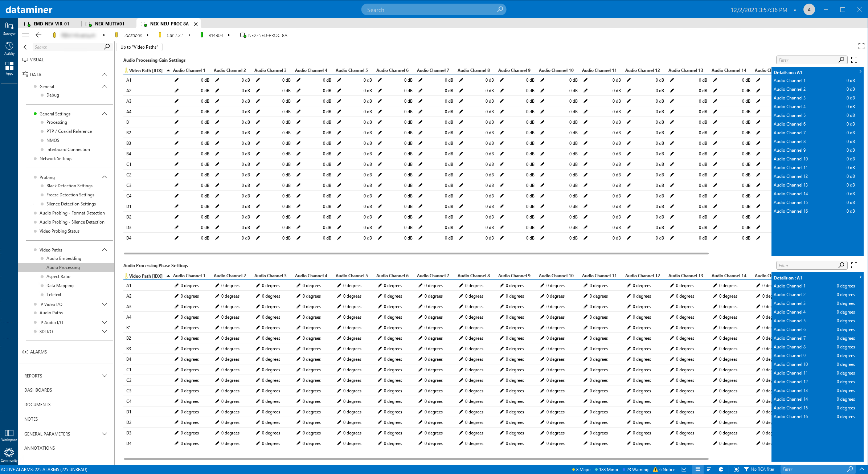
Task: Open DASHBOARDS section
Action: [x=38, y=390]
